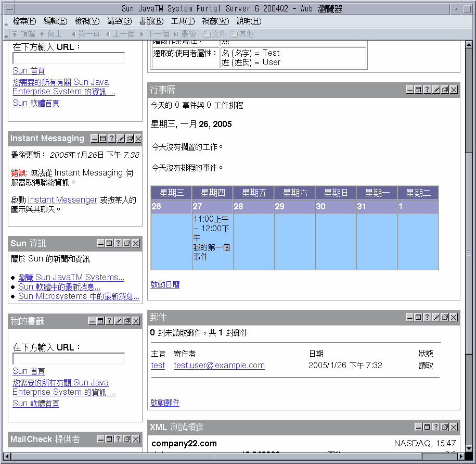
Task: Click sender test.user@example.com link
Action: coord(219,365)
